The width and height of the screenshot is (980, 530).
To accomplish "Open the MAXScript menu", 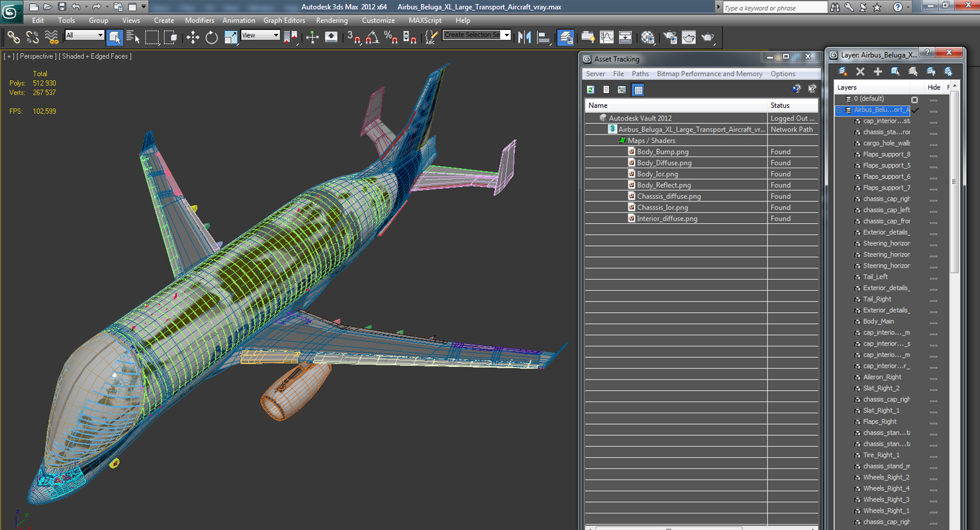I will point(424,21).
